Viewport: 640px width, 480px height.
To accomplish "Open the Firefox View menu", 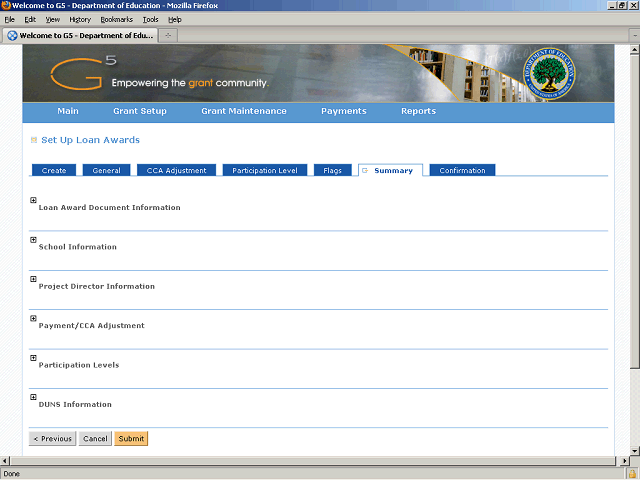I will pyautogui.click(x=53, y=19).
